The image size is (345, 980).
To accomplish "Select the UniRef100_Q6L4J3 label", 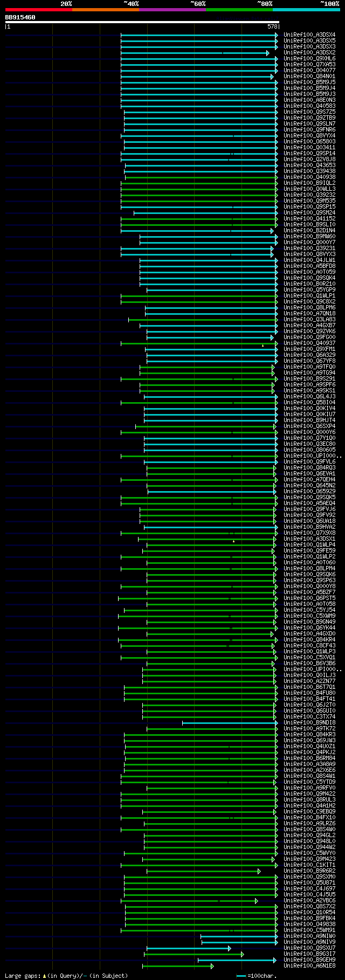I will (x=309, y=397).
